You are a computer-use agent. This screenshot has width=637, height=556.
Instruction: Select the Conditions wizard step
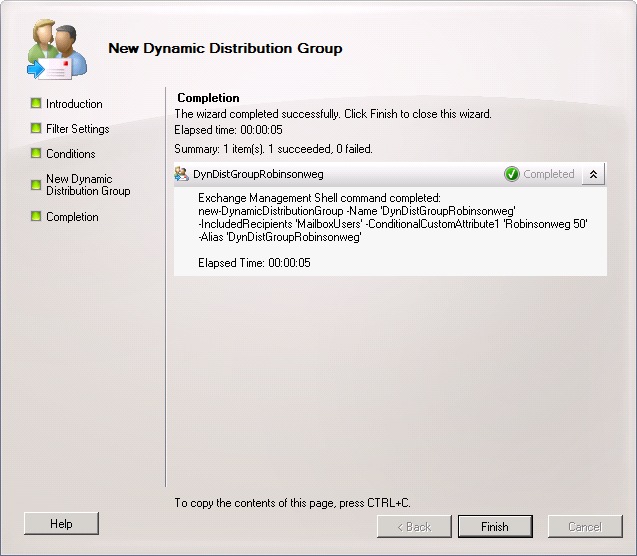(71, 154)
